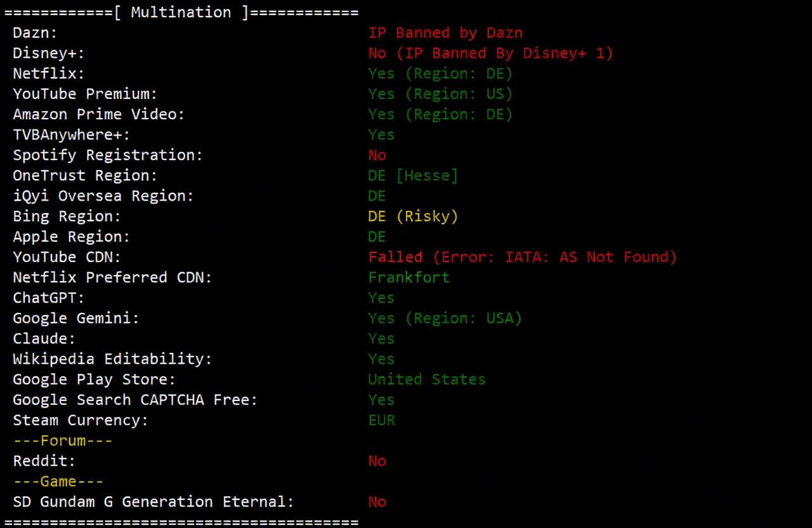Select the "ChatGPT:" label
Screen dimensions: 812x528
pyautogui.click(x=49, y=298)
